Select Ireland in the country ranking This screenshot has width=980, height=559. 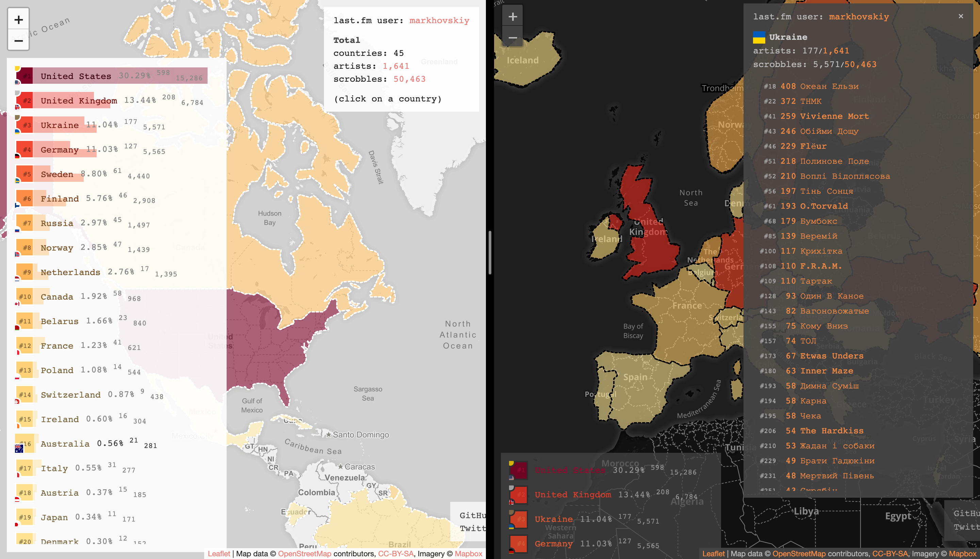(x=81, y=420)
